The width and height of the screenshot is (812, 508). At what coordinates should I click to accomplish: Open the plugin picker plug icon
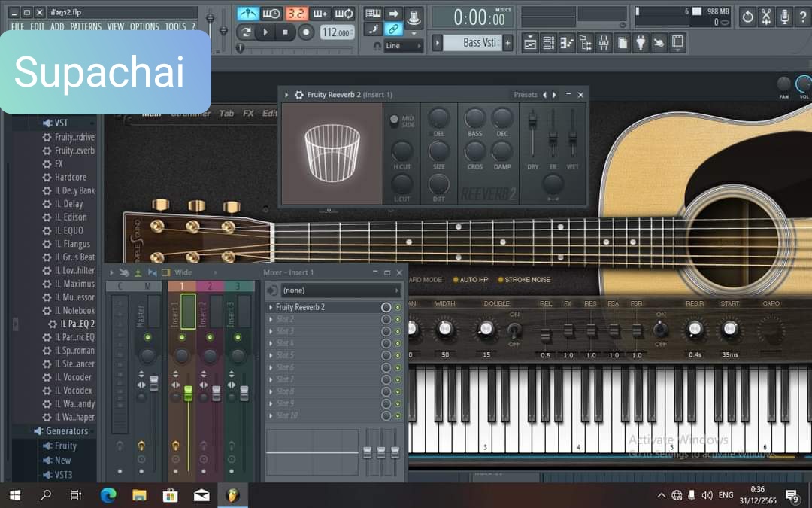(x=641, y=43)
